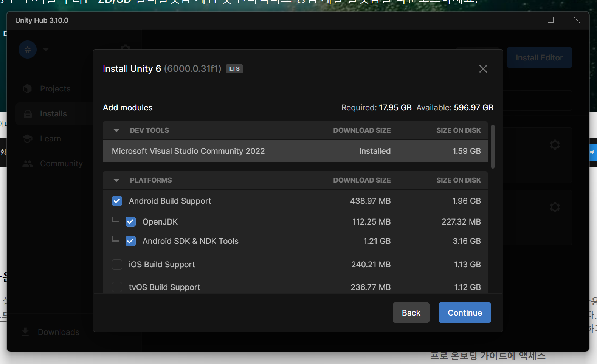Click the iOS Build Support label

coord(162,265)
